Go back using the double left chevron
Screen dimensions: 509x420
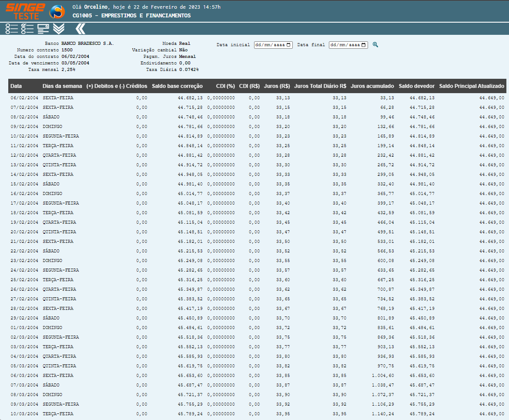click(80, 29)
